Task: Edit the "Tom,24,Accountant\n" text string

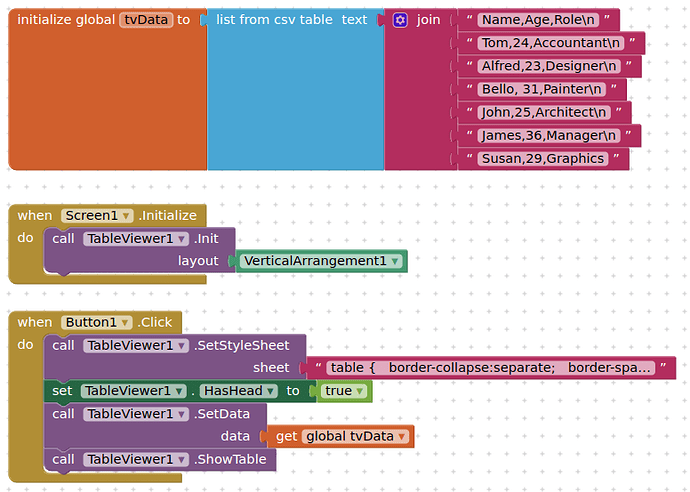Action: 551,43
